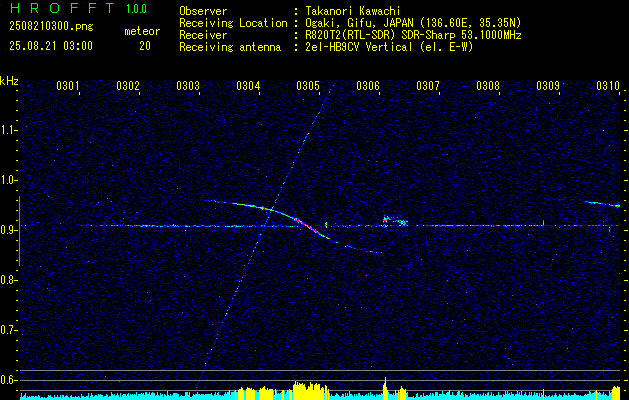Click the HROFFT title text
Viewport: 629px width, 400px height.
62,8
